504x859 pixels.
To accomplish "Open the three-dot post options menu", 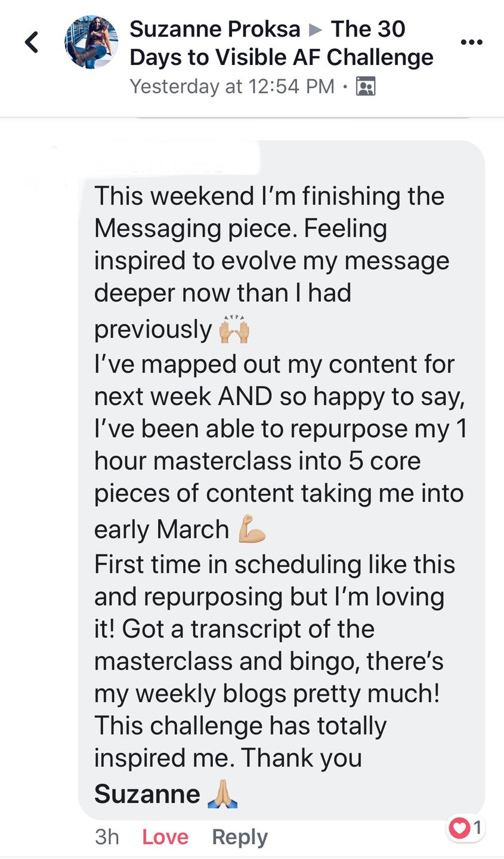I will click(x=472, y=42).
